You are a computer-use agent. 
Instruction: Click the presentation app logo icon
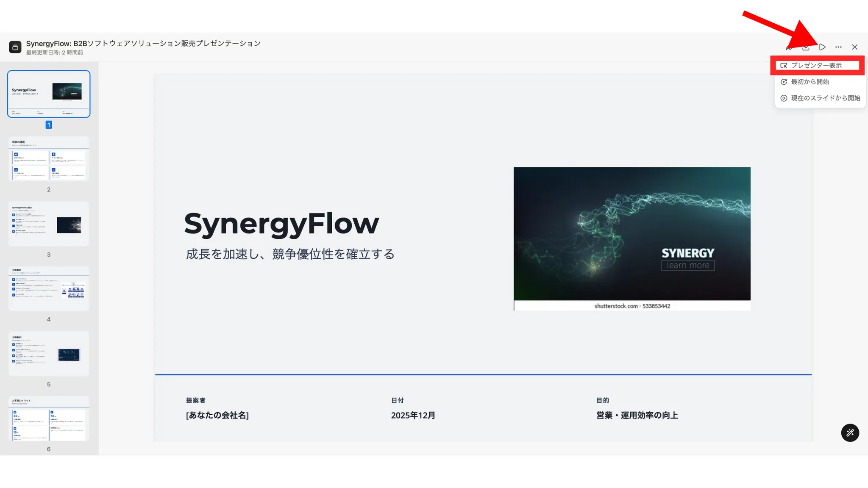[x=15, y=47]
